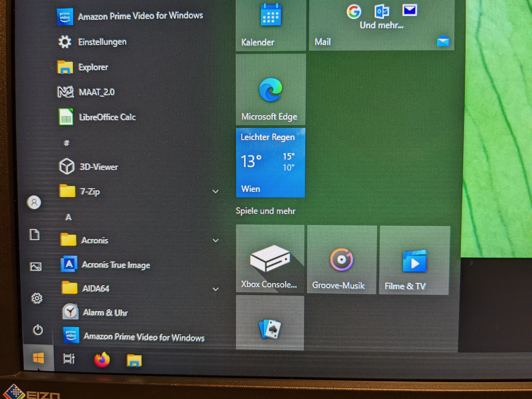Open user account avatar icon
The image size is (532, 399).
[x=34, y=202]
